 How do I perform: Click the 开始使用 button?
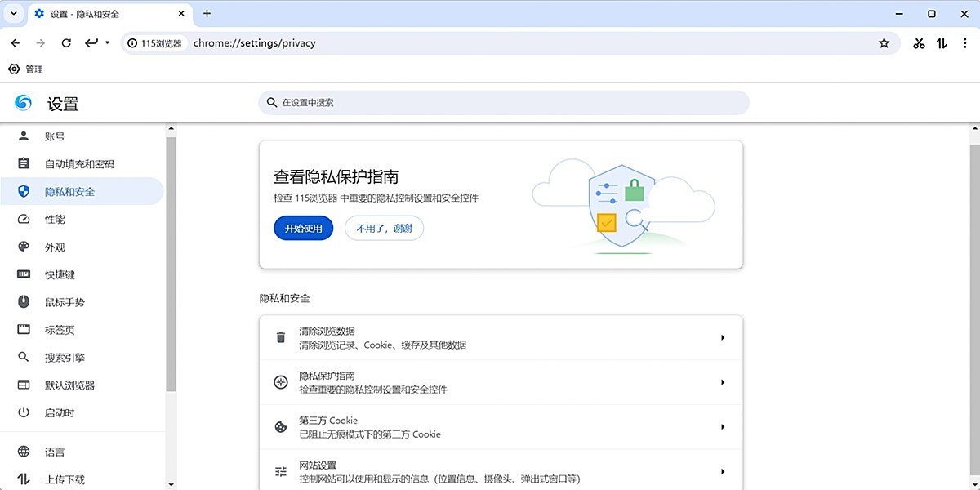pyautogui.click(x=303, y=228)
